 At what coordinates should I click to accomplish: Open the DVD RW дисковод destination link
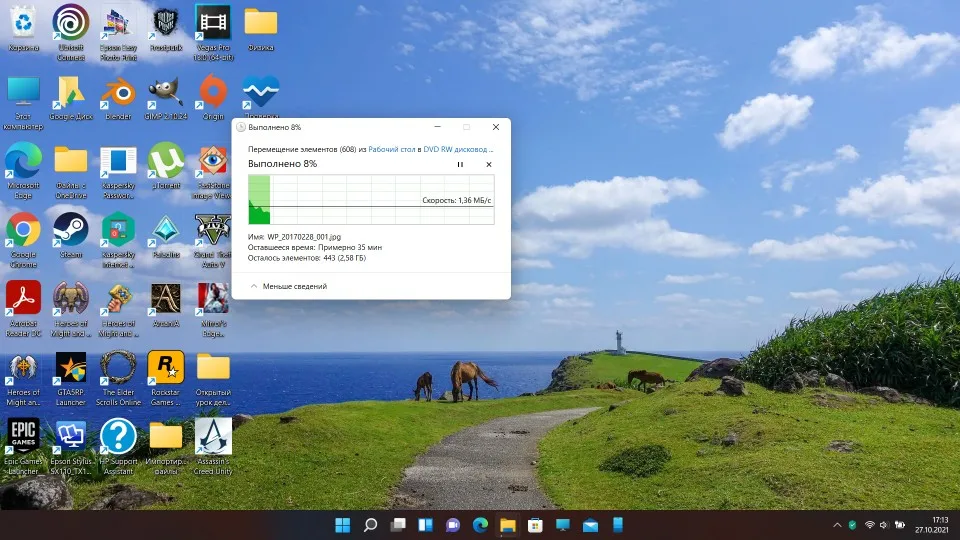458,149
